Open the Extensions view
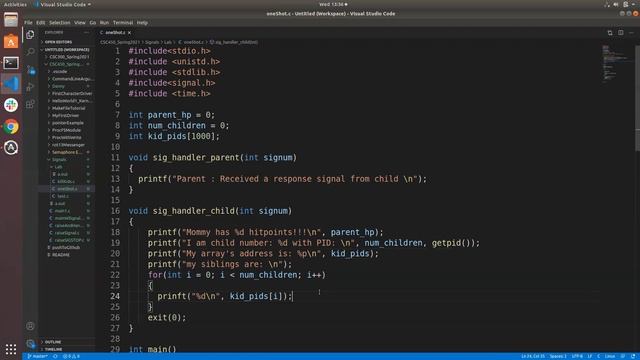The image size is (640, 360). click(30, 104)
